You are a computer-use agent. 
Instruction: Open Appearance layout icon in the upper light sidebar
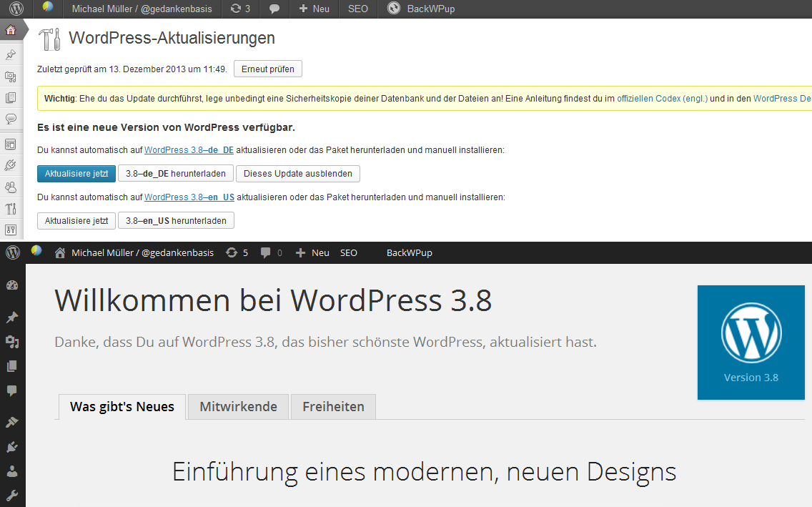(11, 144)
